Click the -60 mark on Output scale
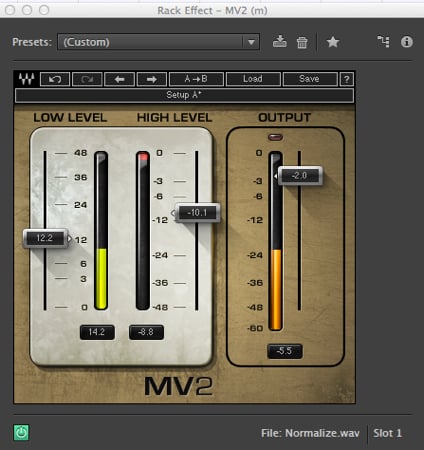Viewport: 424px width, 450px height. [255, 328]
